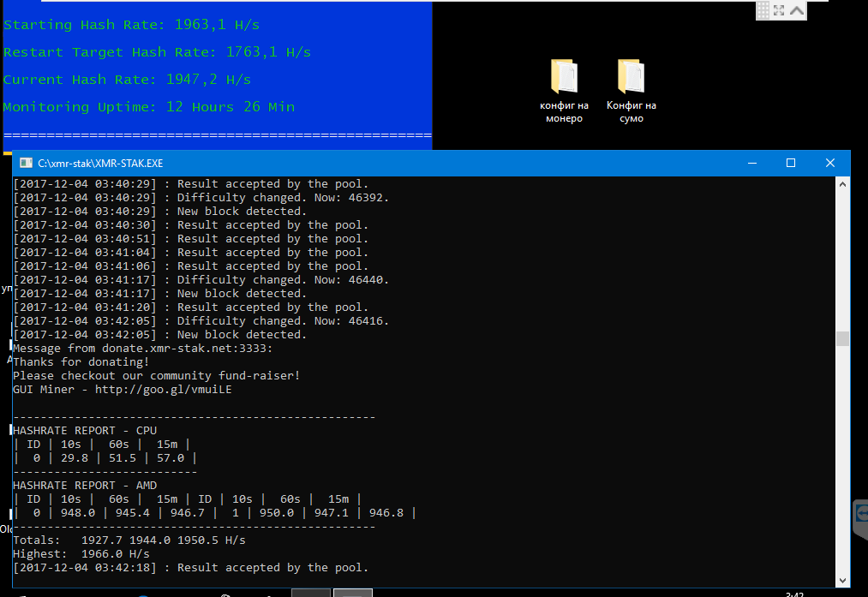The image size is (868, 597).
Task: Click the AMD GPU 1 value '947.1'
Action: (332, 513)
